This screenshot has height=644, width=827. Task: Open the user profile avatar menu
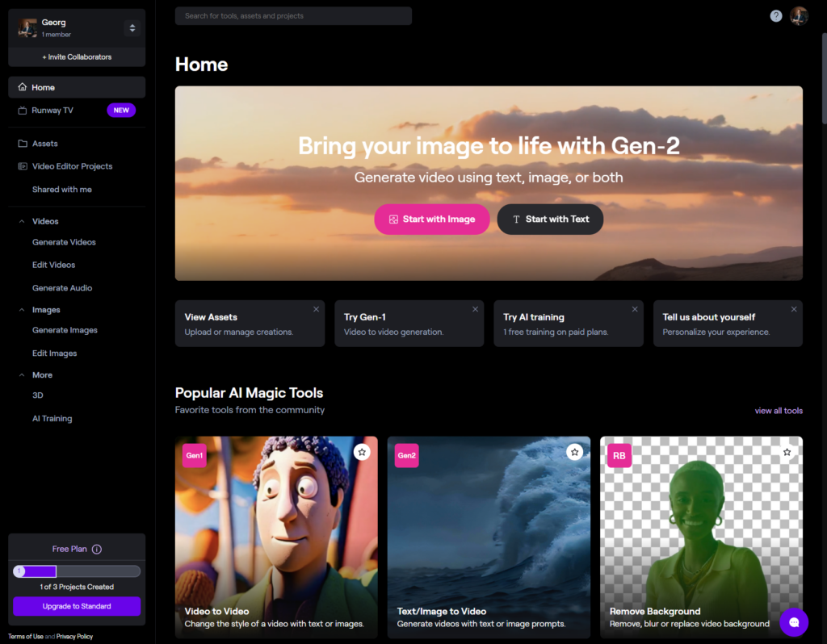(799, 16)
